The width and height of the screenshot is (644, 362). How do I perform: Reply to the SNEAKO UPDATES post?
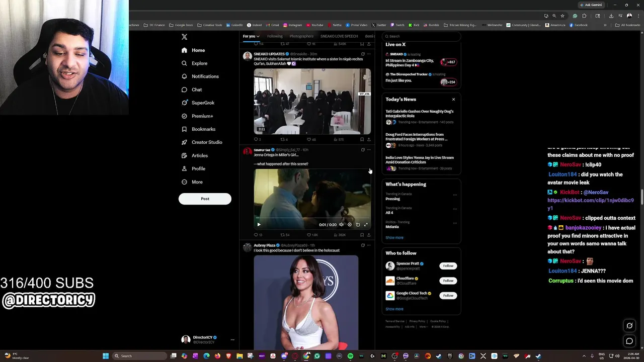(256, 139)
